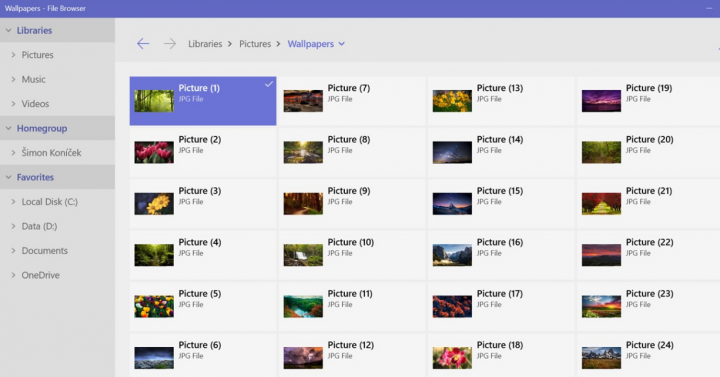Navigate to Libraries in the breadcrumb
Screen dimensions: 720x377
(205, 44)
